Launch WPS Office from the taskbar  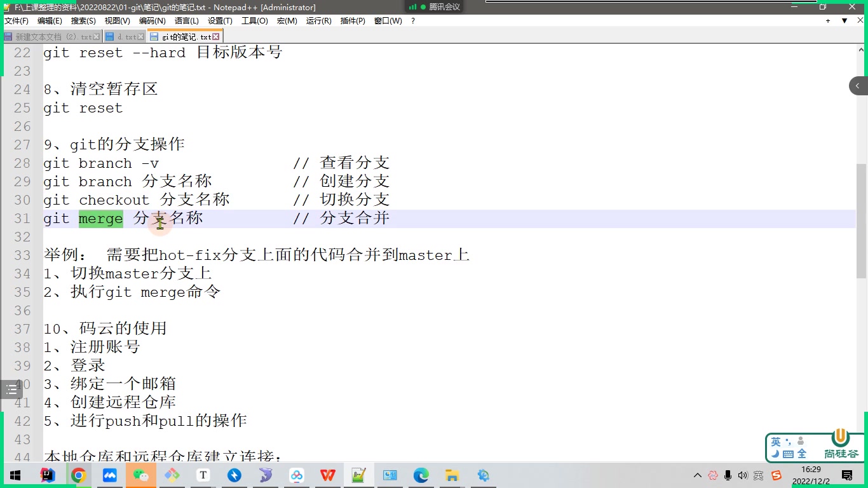326,475
